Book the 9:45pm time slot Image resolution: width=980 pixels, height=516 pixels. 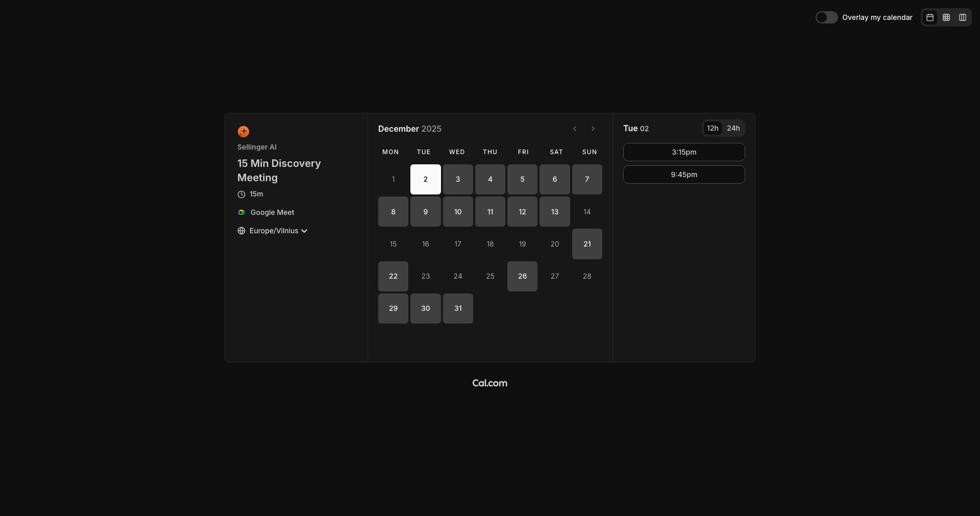click(684, 175)
